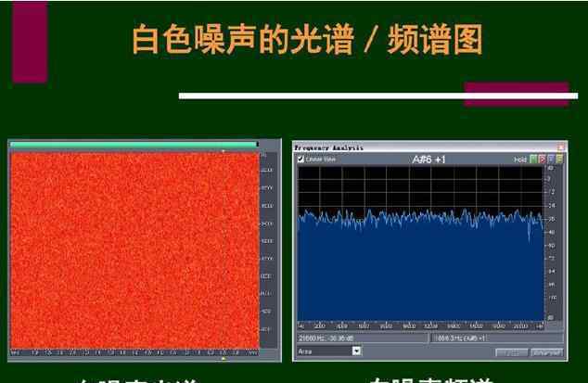Close the Frequency Analysis window
The width and height of the screenshot is (588, 383).
pos(561,147)
